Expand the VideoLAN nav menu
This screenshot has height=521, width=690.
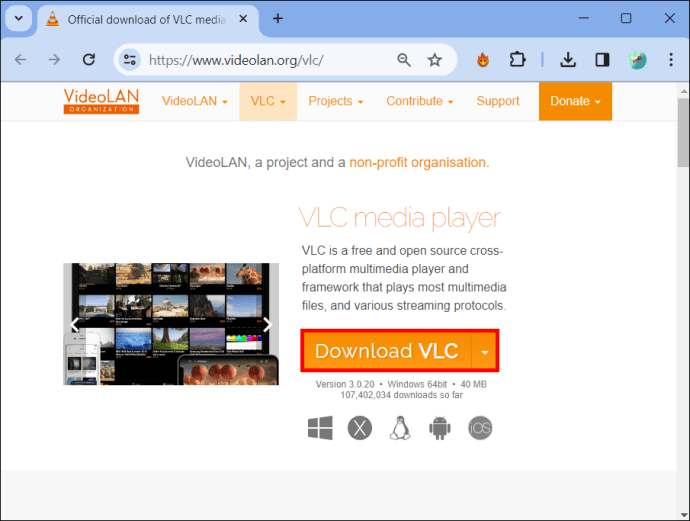195,101
